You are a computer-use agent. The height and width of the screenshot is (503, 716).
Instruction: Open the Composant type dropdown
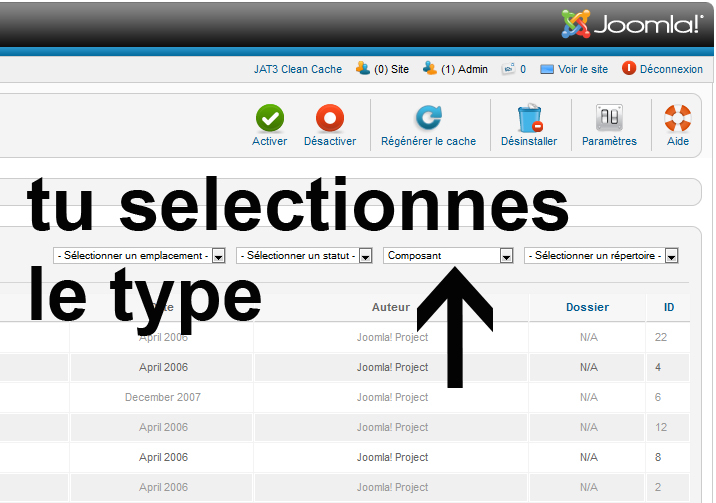(x=448, y=256)
